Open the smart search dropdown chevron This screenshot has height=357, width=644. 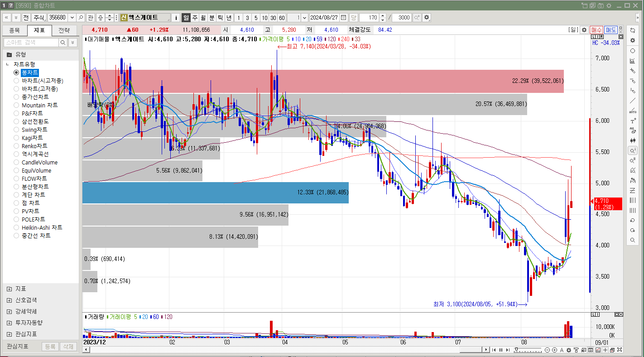click(x=72, y=42)
